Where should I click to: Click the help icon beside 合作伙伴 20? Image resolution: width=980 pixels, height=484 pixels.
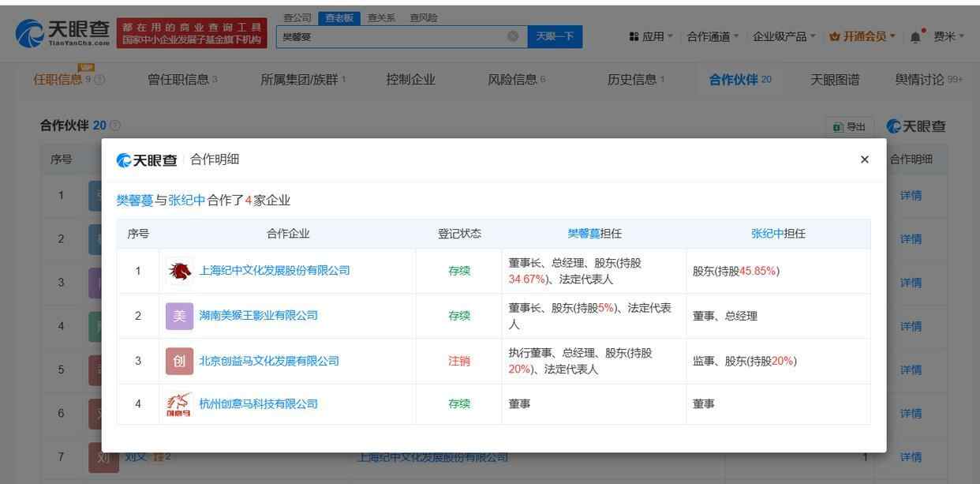click(115, 126)
